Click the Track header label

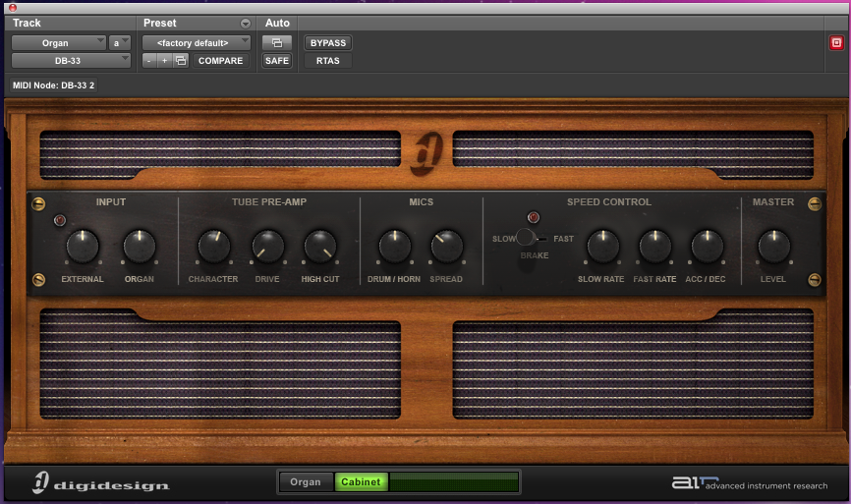[x=27, y=23]
